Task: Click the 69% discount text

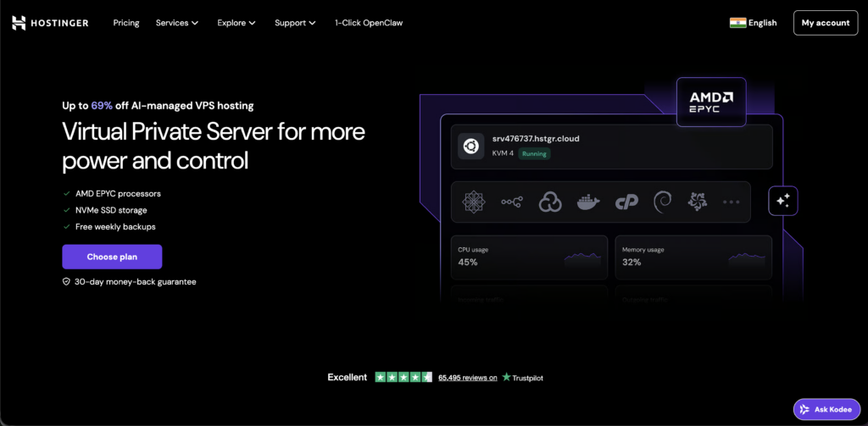Action: coord(102,106)
